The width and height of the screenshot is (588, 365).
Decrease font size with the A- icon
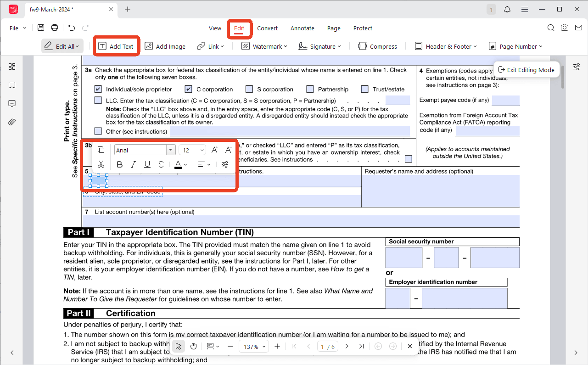pyautogui.click(x=228, y=150)
